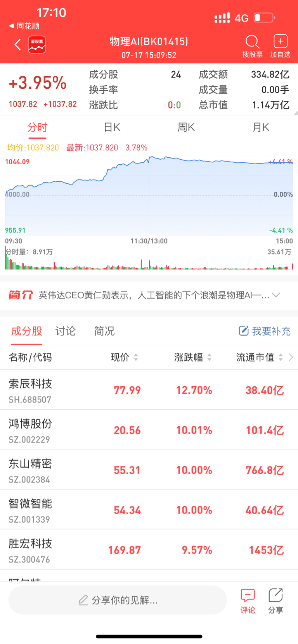Select the 简况 tab
The height and width of the screenshot is (644, 298).
104,331
